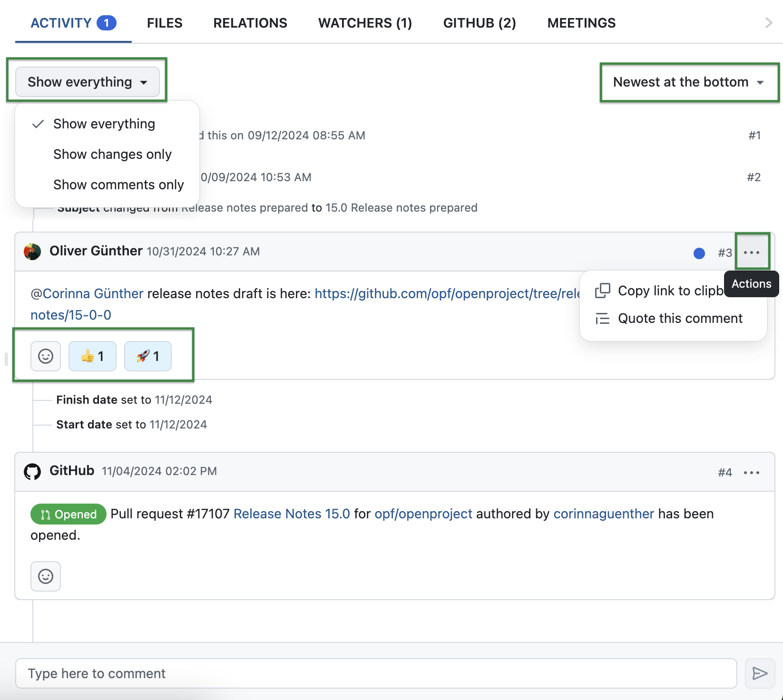Screen dimensions: 783x700
Task: Click the unread blue dot on comment #3
Action: [699, 253]
